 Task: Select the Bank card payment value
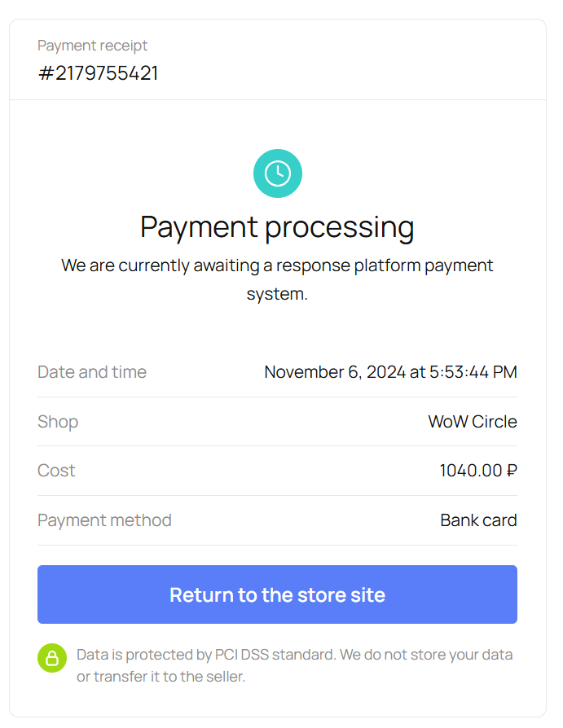tap(478, 520)
